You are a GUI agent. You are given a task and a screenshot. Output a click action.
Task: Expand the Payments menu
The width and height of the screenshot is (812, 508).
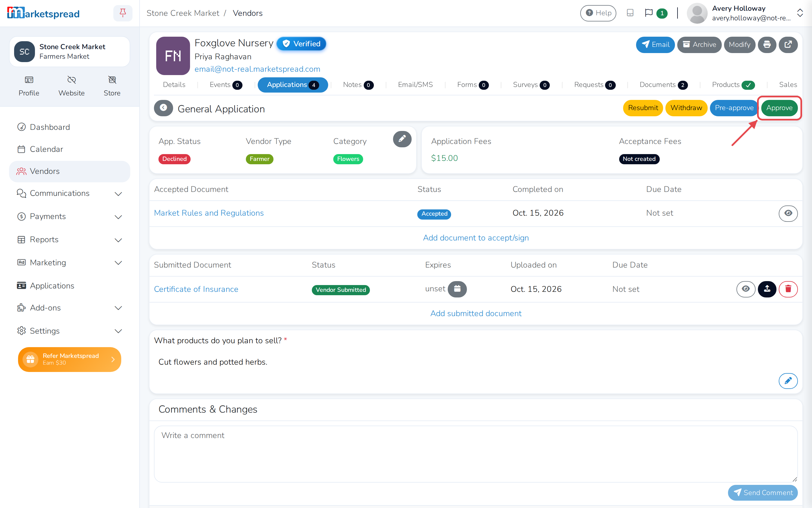pos(69,216)
